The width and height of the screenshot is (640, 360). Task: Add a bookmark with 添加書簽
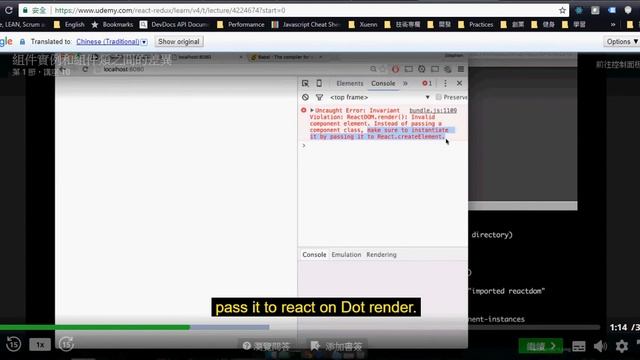[x=336, y=347]
